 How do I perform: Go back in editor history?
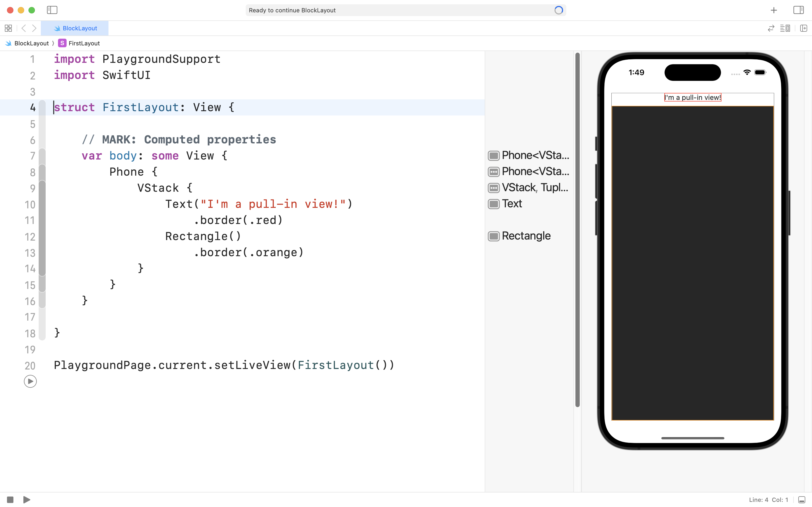point(23,28)
